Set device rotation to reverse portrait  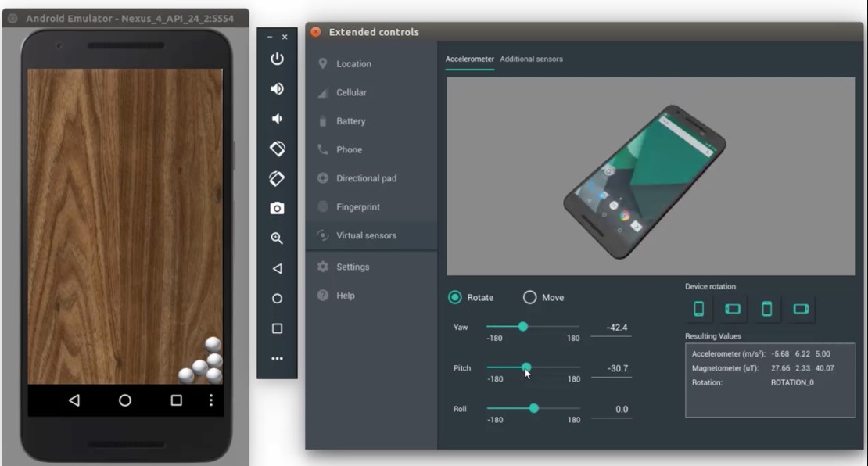(766, 309)
